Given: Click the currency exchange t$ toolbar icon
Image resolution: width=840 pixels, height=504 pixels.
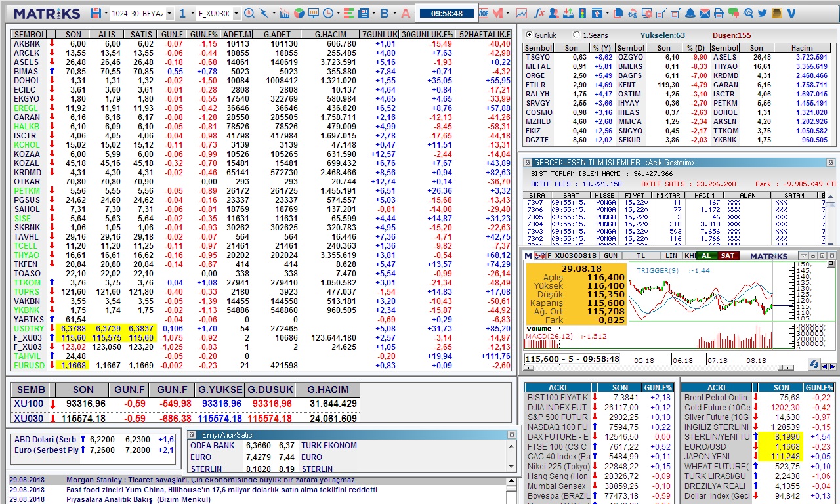Looking at the screenshot, I should tap(633, 13).
